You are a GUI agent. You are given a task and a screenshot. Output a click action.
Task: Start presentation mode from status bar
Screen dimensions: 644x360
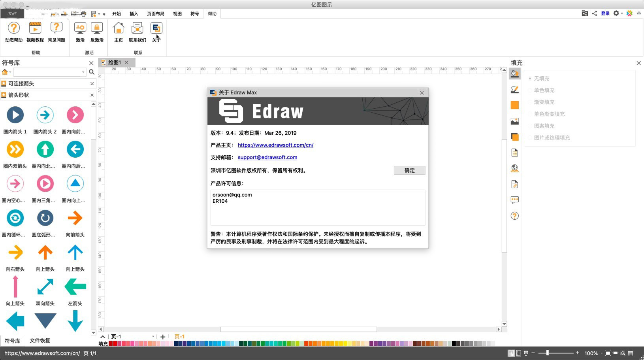point(526,353)
